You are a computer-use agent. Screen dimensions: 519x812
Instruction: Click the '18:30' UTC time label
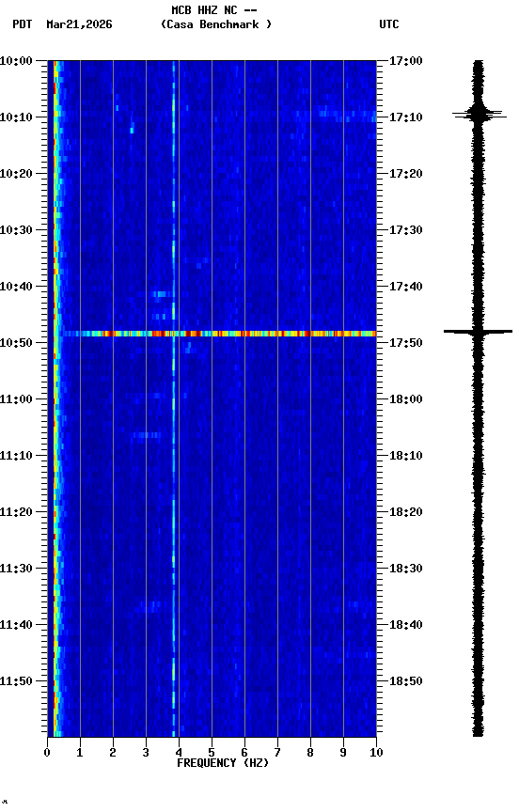click(x=406, y=570)
